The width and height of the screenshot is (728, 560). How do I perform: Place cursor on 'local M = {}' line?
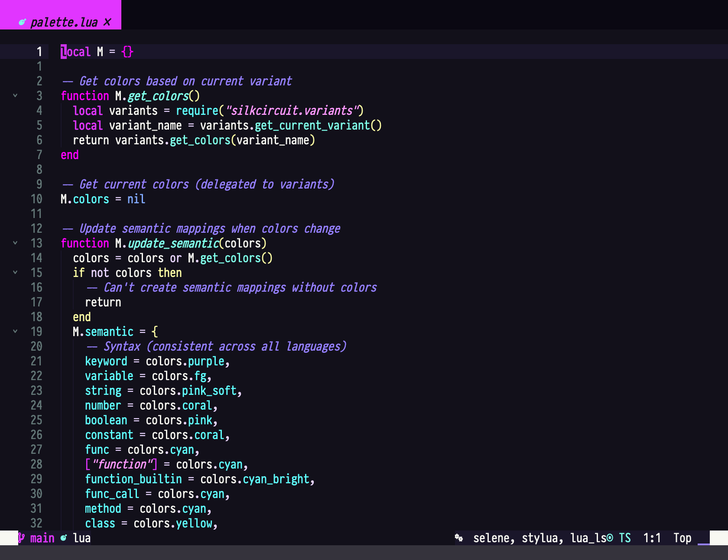click(x=97, y=52)
